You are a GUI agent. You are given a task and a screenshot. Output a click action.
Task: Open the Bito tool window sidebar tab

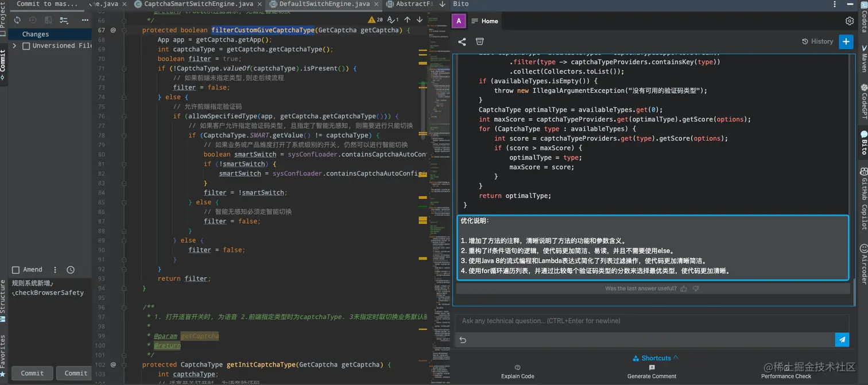864,143
